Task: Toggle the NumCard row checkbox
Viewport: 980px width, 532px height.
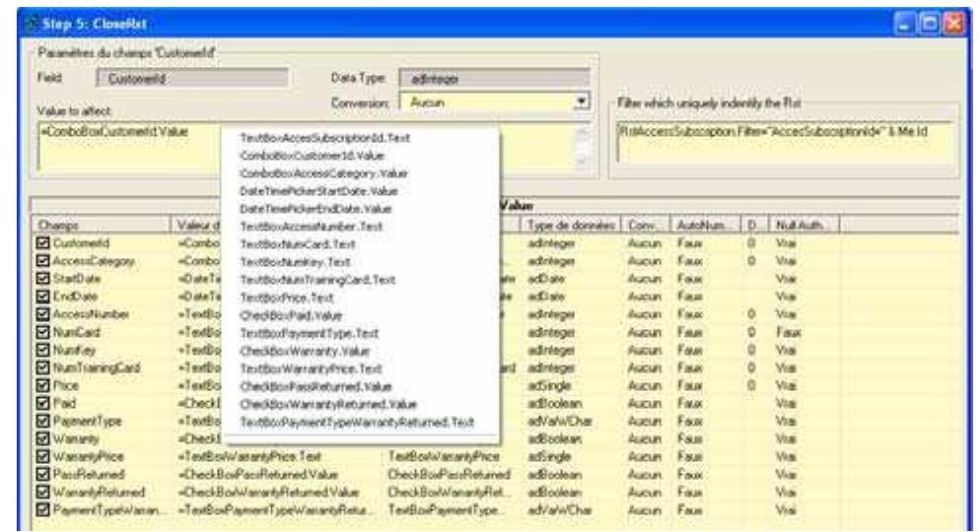Action: click(x=42, y=332)
